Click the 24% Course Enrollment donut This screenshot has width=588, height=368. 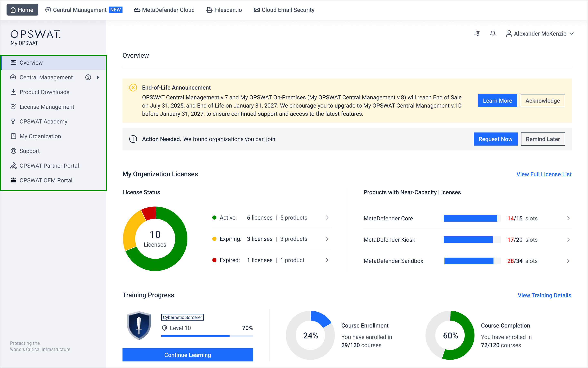(310, 335)
